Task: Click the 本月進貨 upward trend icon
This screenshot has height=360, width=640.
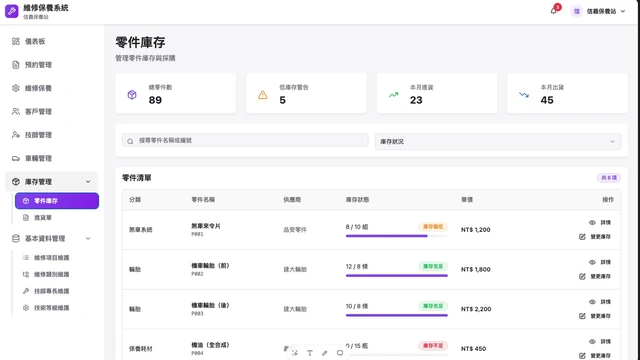Action: tap(393, 95)
